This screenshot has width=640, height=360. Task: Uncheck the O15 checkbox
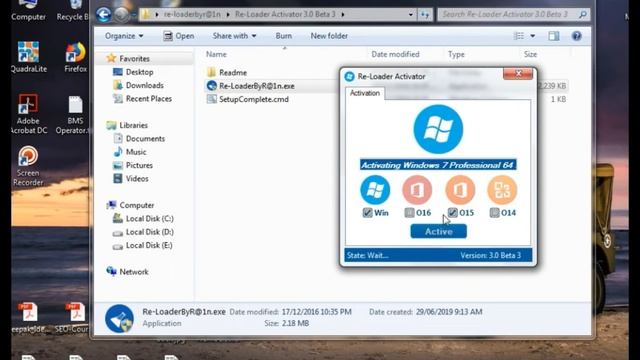453,213
